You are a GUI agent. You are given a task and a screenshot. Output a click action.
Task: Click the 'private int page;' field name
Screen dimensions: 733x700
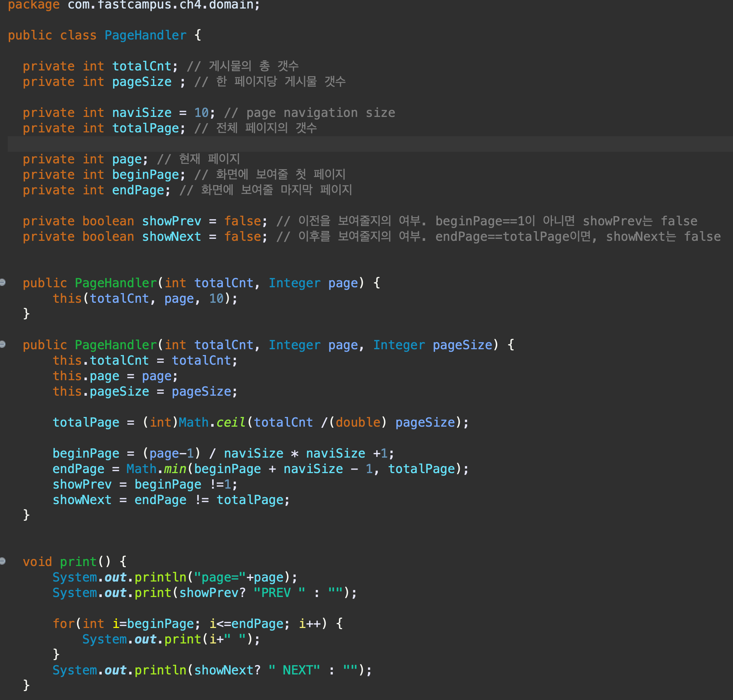tap(127, 160)
